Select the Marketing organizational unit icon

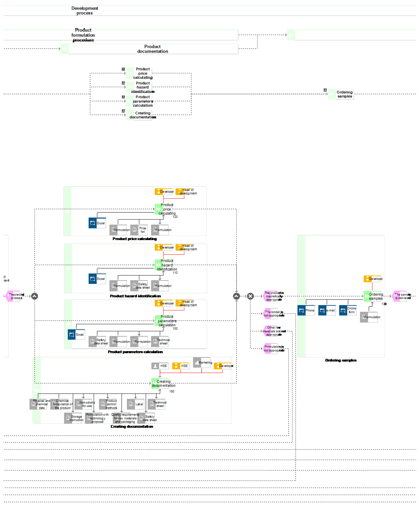tap(197, 363)
